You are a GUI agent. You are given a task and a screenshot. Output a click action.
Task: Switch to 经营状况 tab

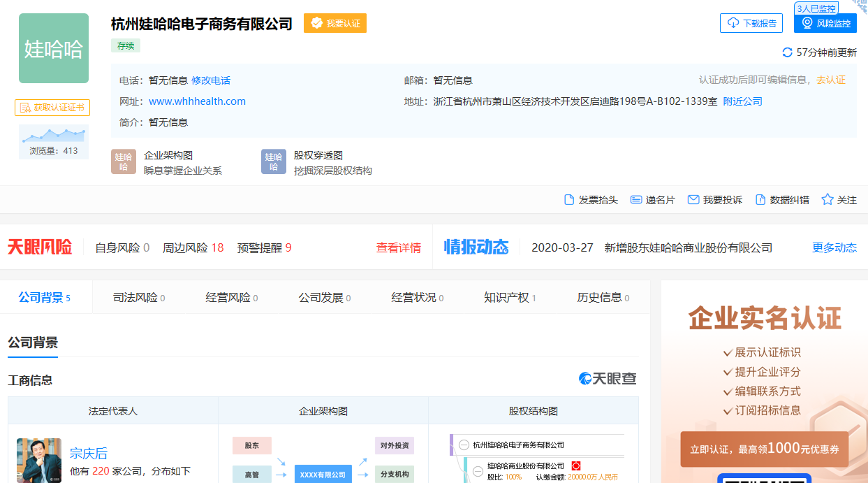tap(418, 298)
